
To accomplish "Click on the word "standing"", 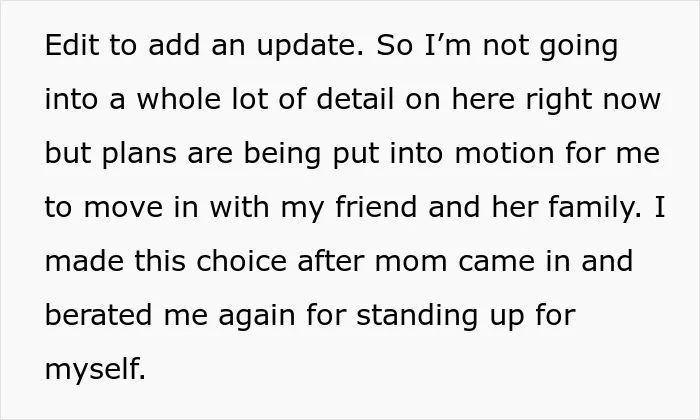I will tap(417, 317).
